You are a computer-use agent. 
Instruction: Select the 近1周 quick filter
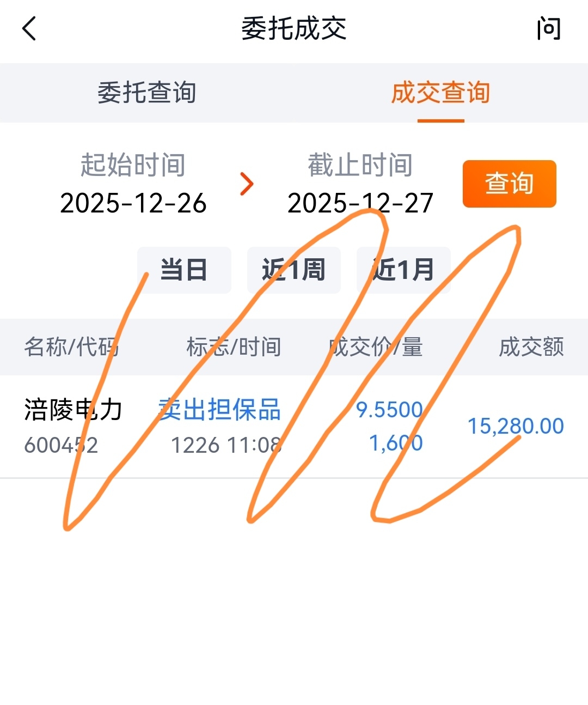click(294, 270)
